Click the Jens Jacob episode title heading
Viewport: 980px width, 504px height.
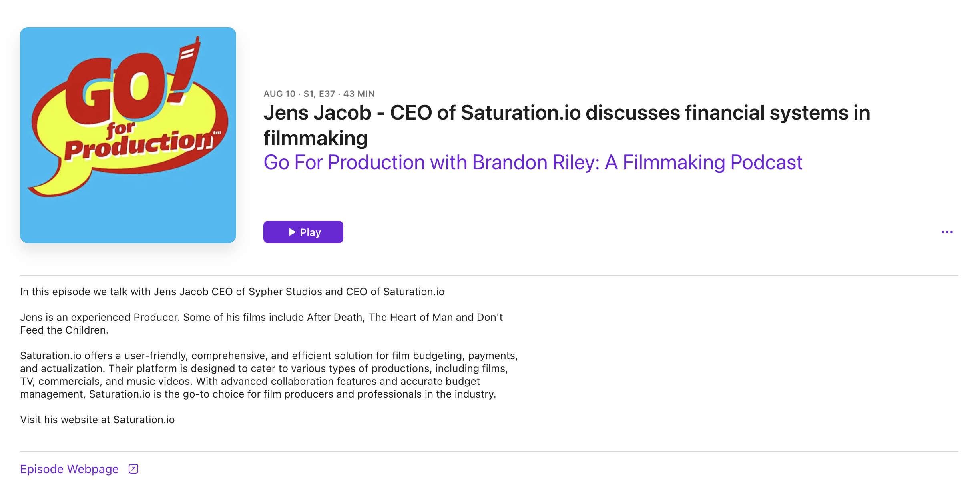(x=566, y=113)
